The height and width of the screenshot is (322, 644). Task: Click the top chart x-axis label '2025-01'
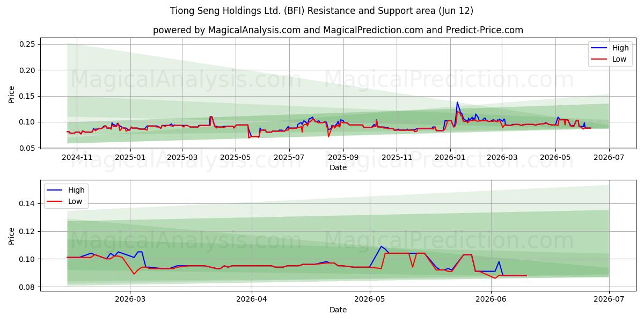(130, 158)
